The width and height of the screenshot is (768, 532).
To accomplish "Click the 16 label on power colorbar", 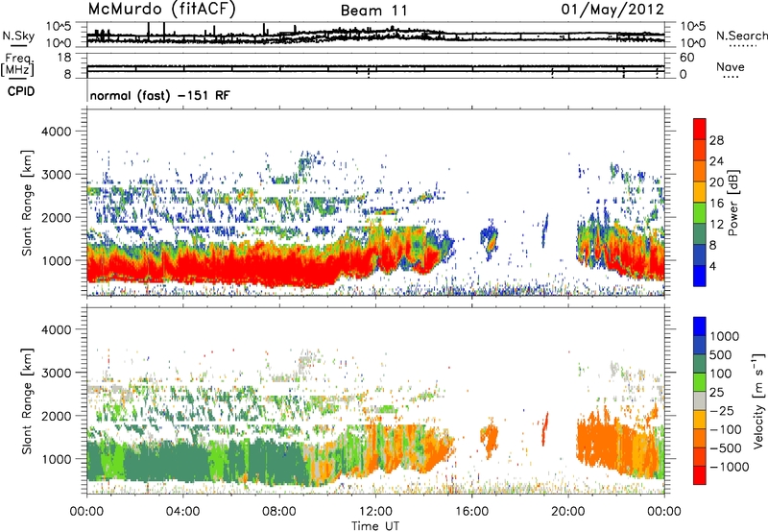I will [716, 204].
